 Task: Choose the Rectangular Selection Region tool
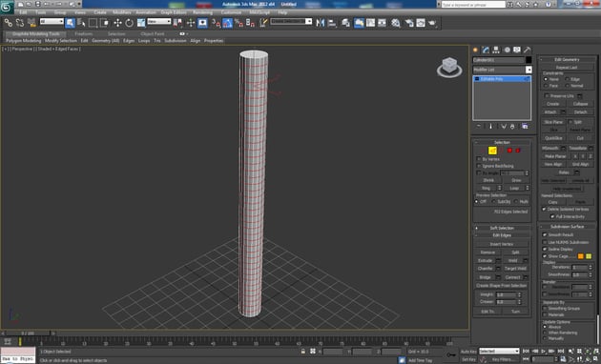[x=93, y=23]
